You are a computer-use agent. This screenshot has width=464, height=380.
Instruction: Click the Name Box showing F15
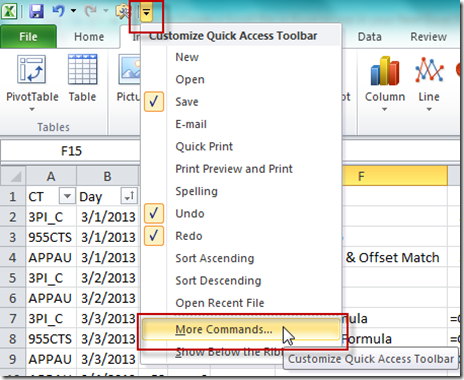coord(70,151)
